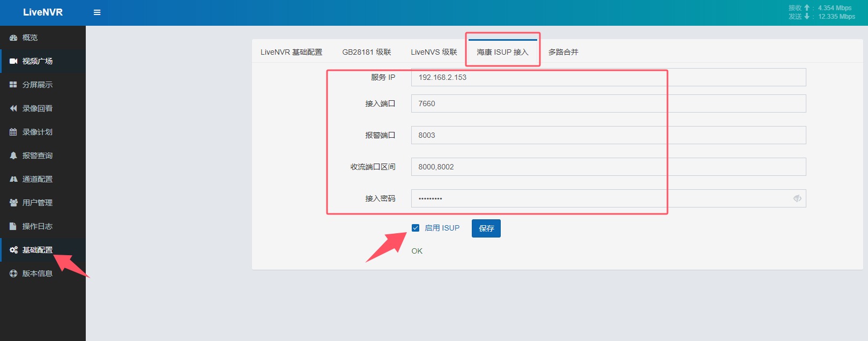Click the 服务 IP label
This screenshot has width=868, height=341.
[x=383, y=77]
